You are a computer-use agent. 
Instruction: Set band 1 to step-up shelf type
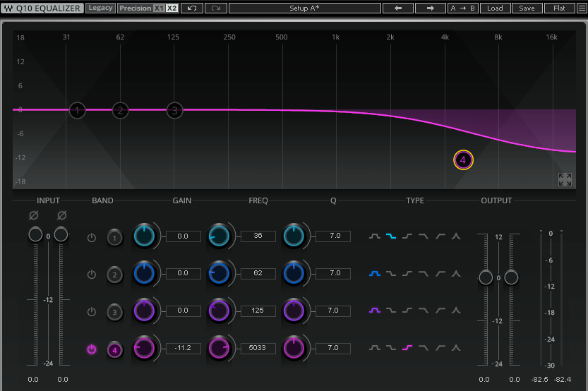pyautogui.click(x=407, y=236)
